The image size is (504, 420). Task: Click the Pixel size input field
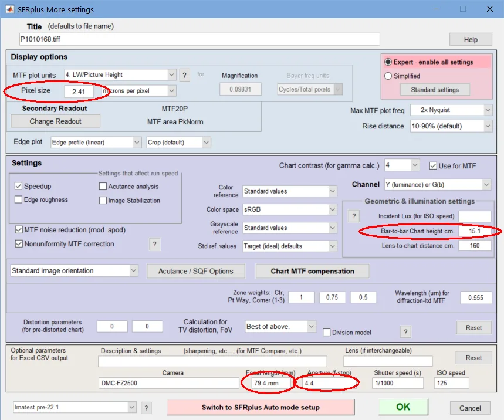[x=79, y=92]
